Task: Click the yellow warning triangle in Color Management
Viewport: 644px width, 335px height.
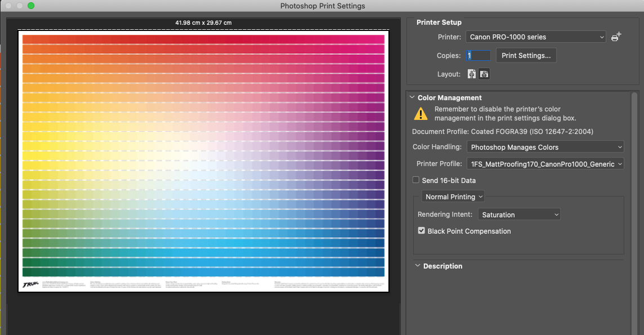Action: tap(420, 113)
